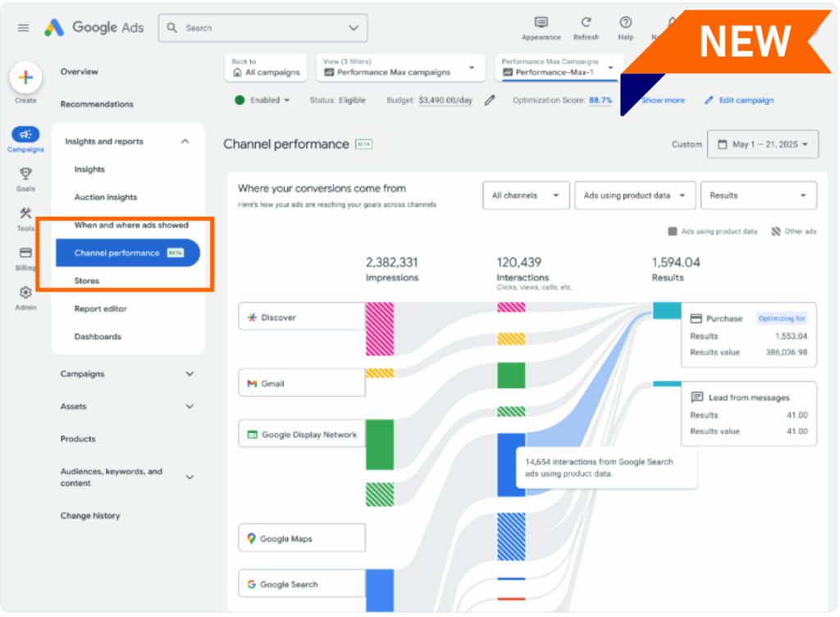Expand the Assets section

(x=189, y=406)
